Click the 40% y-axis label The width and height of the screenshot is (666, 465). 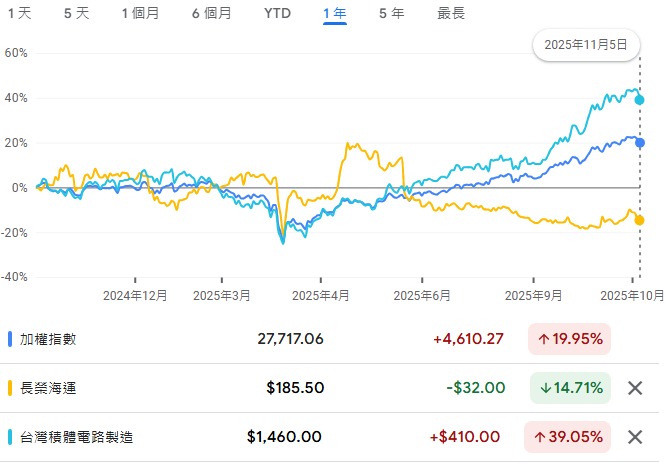tap(16, 98)
